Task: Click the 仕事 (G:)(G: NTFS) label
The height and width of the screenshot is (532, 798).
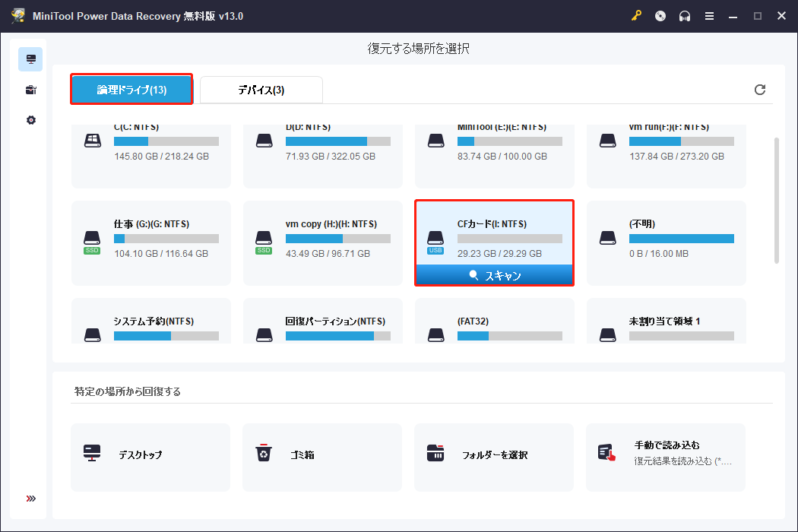Action: pos(152,224)
